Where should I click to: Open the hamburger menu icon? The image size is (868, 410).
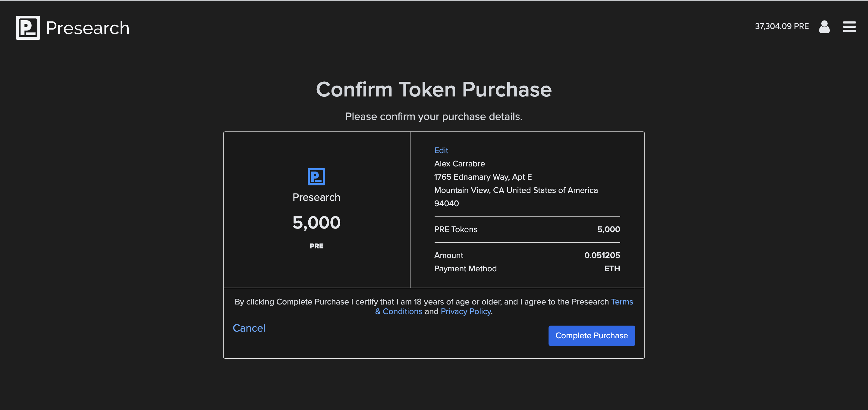(849, 27)
